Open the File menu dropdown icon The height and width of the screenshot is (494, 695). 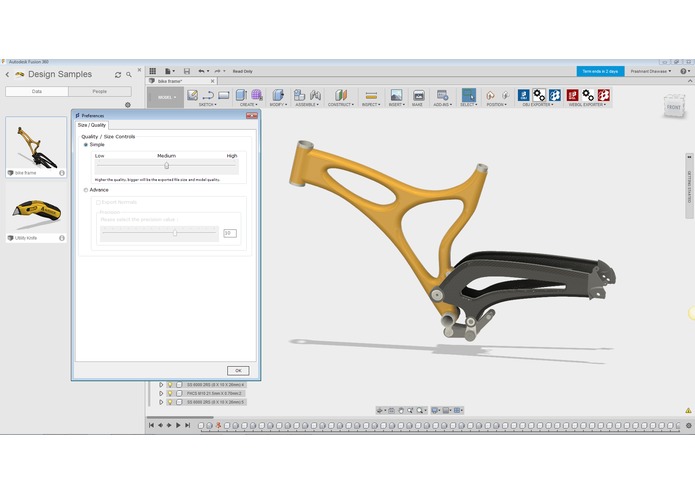tap(170, 71)
